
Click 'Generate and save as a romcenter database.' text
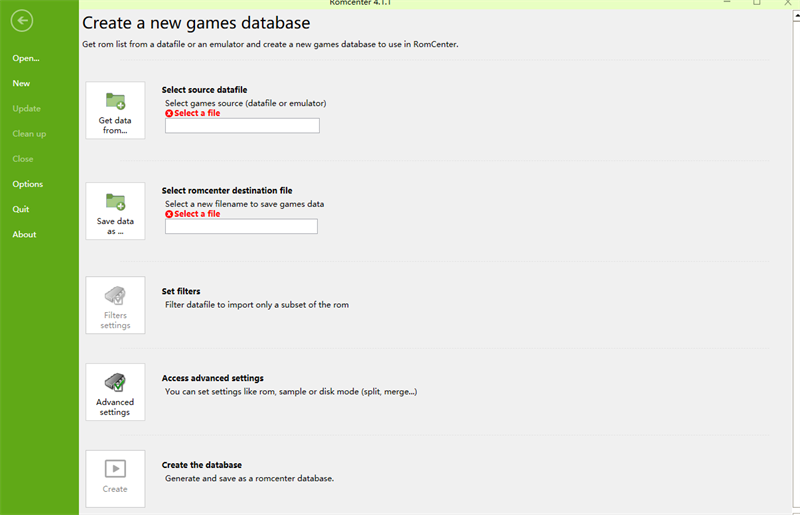click(249, 478)
